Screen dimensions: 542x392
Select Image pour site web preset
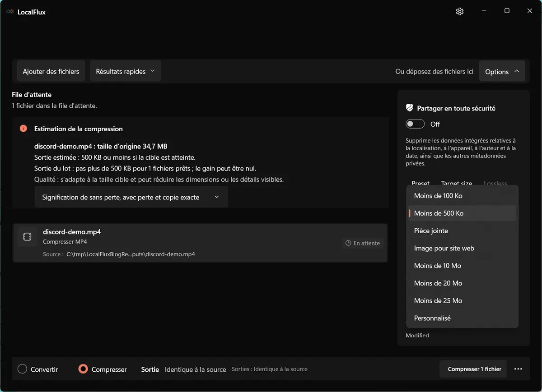462,249
